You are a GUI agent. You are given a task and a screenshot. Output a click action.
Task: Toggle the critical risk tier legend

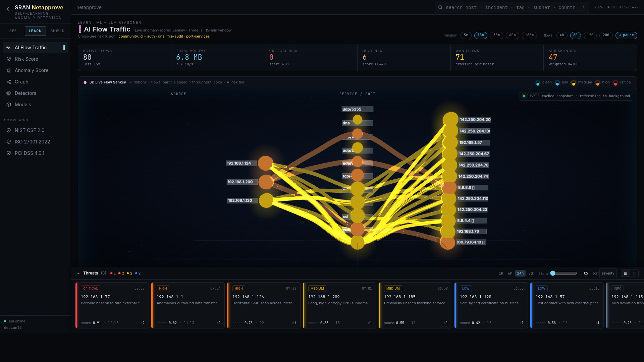[x=622, y=82]
